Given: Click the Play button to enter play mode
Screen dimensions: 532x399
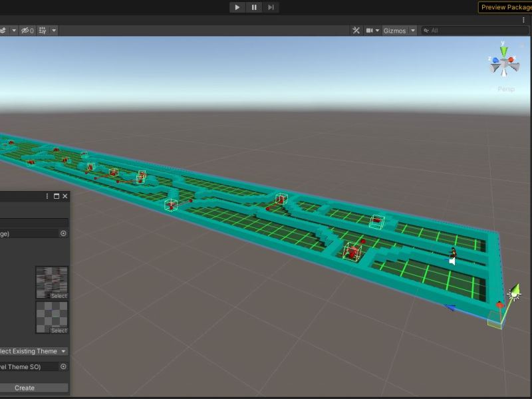Looking at the screenshot, I should [x=237, y=7].
